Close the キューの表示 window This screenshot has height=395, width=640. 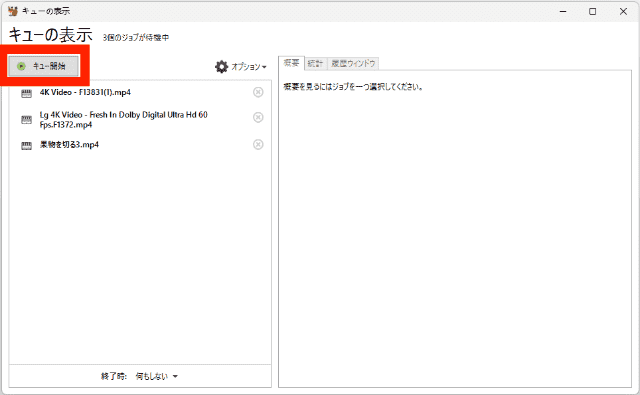click(x=623, y=11)
